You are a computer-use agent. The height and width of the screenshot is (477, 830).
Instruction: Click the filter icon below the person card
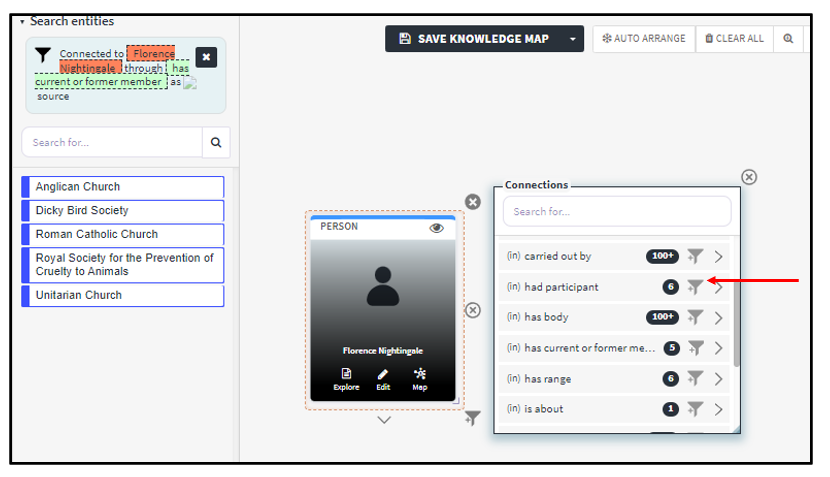click(472, 418)
